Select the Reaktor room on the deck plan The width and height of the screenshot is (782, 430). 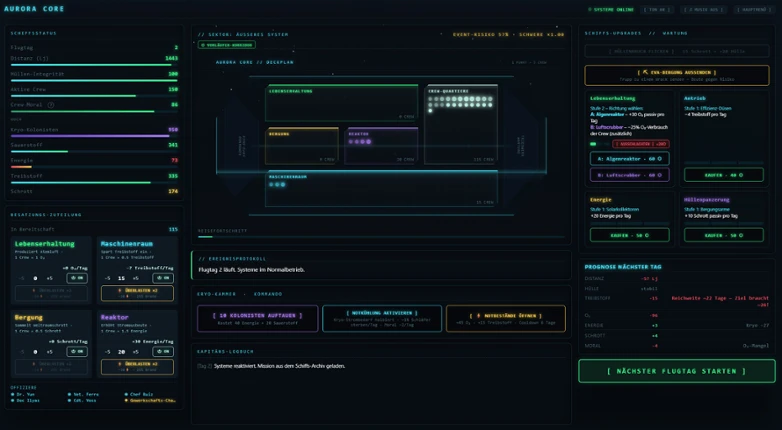click(x=381, y=146)
